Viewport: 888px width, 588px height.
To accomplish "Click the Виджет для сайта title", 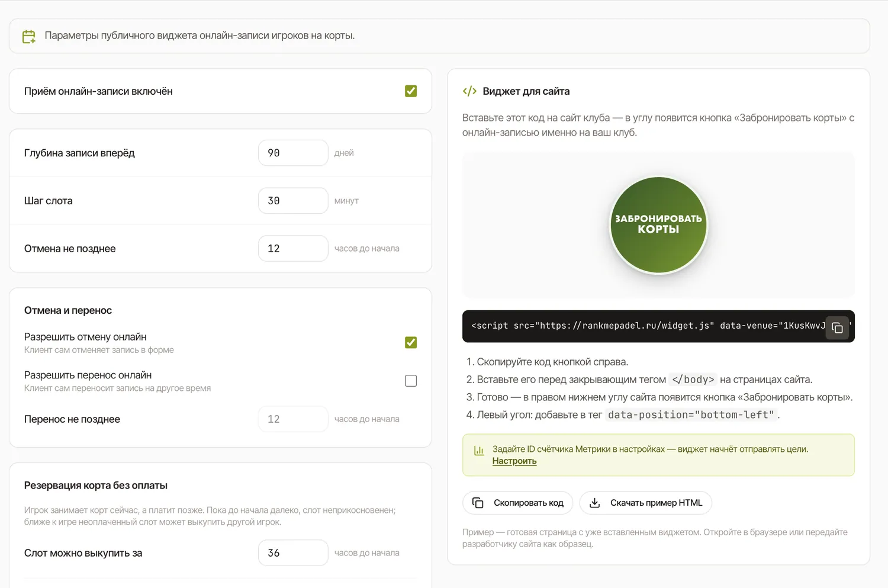I will 526,91.
